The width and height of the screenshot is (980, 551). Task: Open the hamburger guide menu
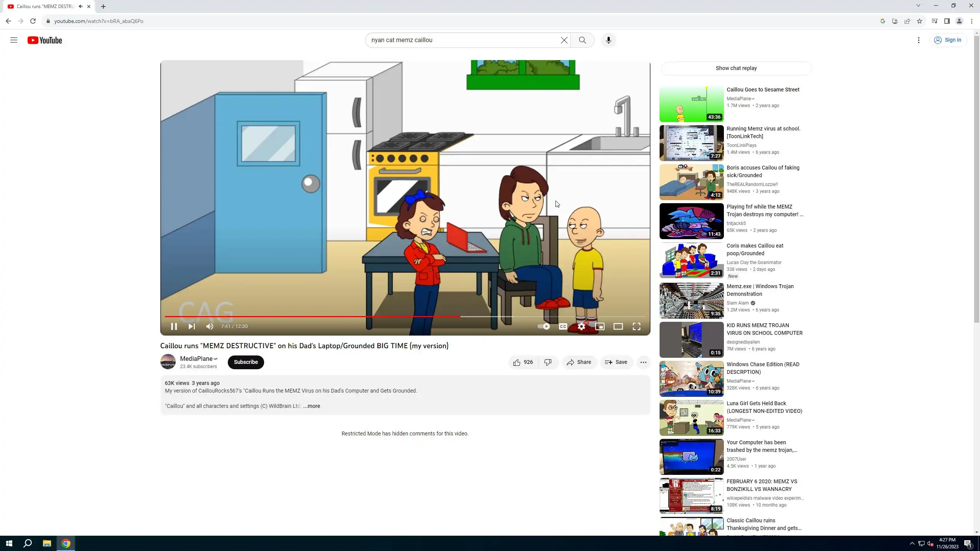click(14, 40)
